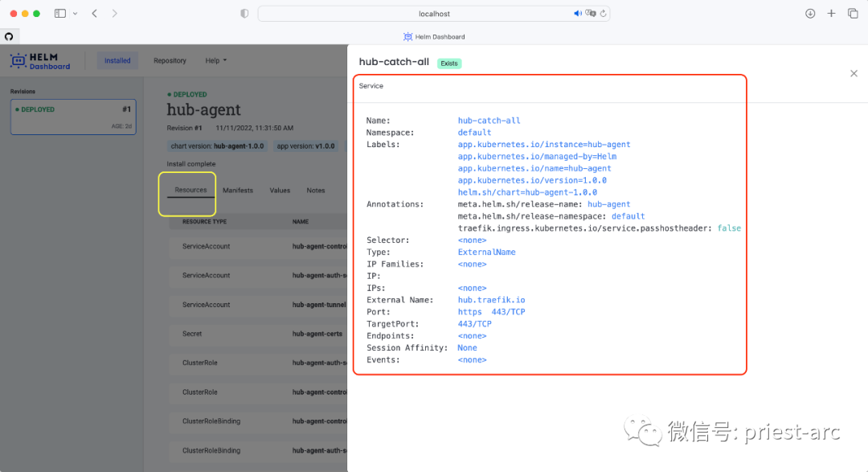This screenshot has height=472, width=868.
Task: Switch to the Values tab
Action: 280,190
